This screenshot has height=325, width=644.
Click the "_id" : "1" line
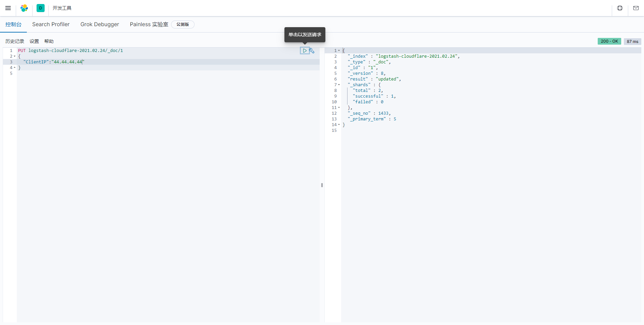(363, 68)
